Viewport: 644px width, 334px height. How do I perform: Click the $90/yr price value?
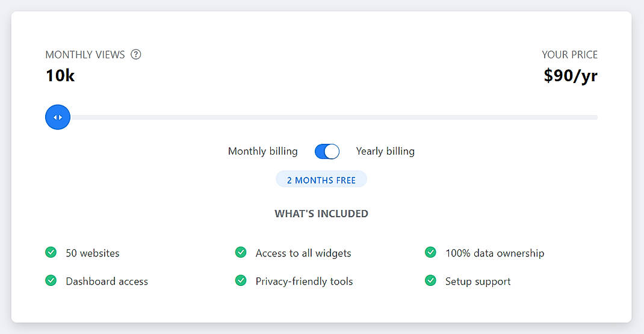click(x=571, y=76)
